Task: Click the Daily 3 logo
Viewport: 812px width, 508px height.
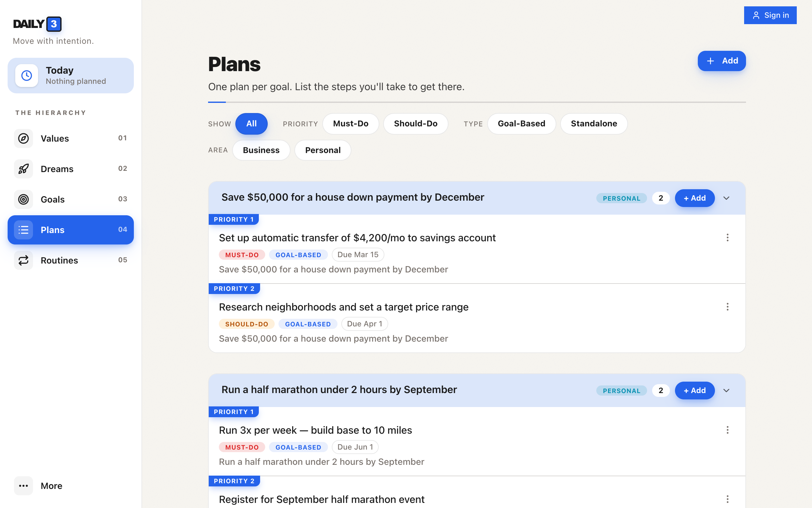Action: tap(37, 24)
